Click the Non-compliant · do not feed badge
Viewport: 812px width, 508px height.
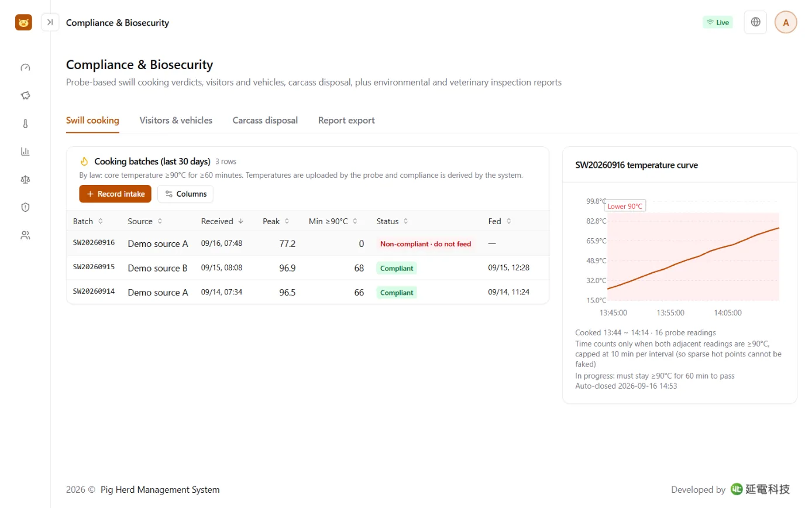coord(425,244)
